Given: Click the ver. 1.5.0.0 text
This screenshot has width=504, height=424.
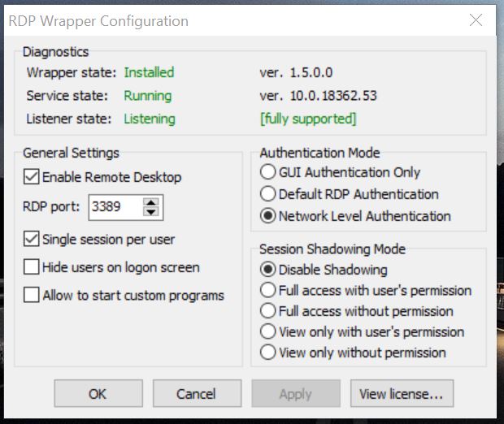Looking at the screenshot, I should pos(296,72).
